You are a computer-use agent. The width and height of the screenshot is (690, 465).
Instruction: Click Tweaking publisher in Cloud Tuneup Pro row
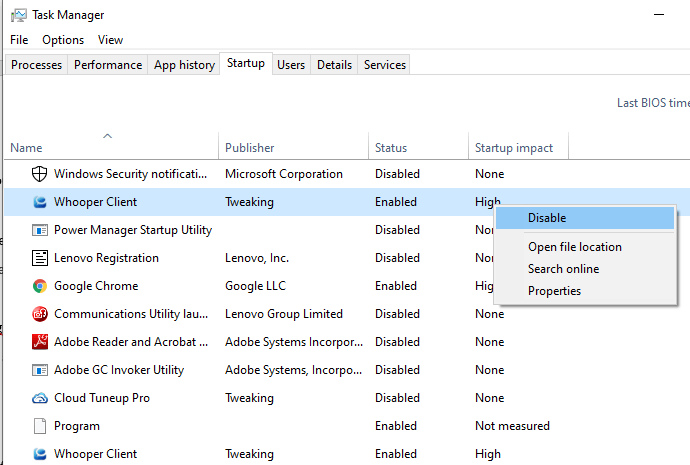click(249, 398)
